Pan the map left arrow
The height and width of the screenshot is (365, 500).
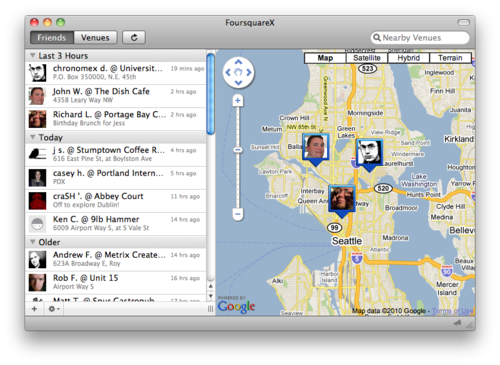click(x=228, y=72)
